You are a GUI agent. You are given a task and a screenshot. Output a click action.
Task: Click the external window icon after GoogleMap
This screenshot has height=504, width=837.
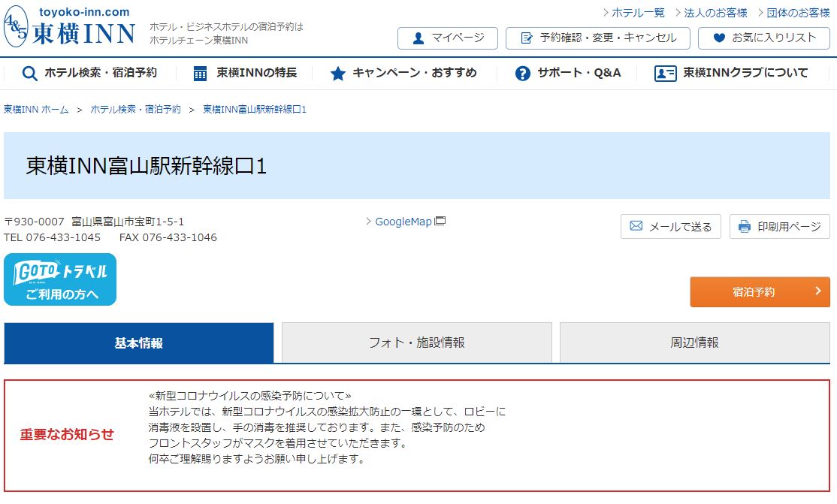point(440,221)
